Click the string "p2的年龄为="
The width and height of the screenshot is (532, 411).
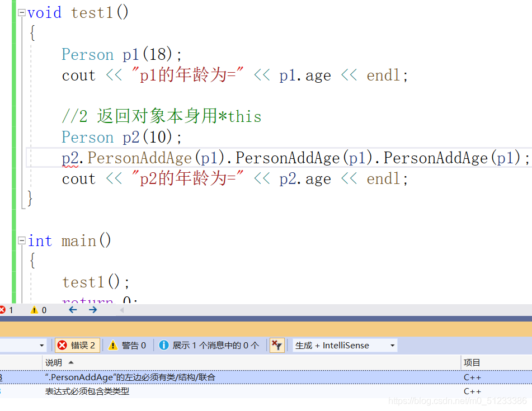(187, 178)
